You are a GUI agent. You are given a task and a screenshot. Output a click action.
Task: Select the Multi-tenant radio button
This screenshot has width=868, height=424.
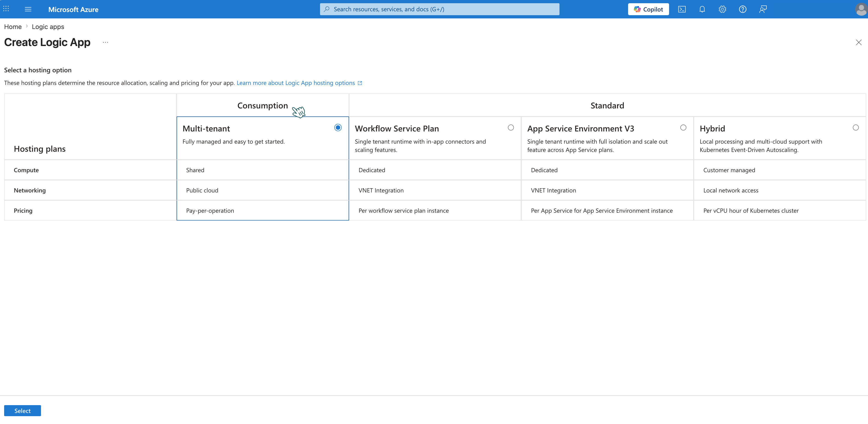point(338,128)
